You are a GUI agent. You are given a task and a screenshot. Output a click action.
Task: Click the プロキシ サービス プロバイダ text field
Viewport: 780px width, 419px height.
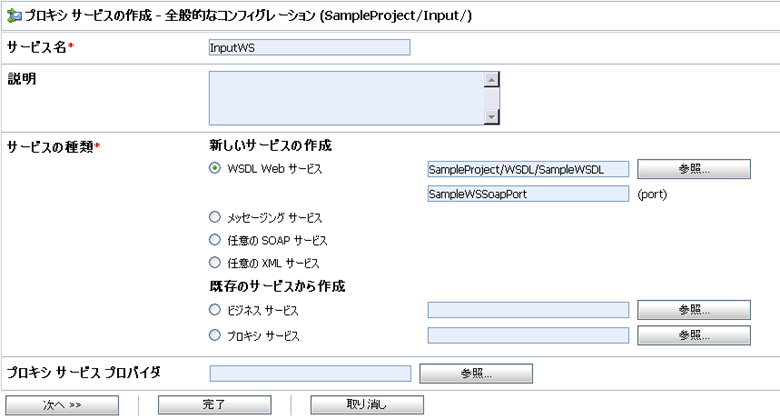[310, 374]
